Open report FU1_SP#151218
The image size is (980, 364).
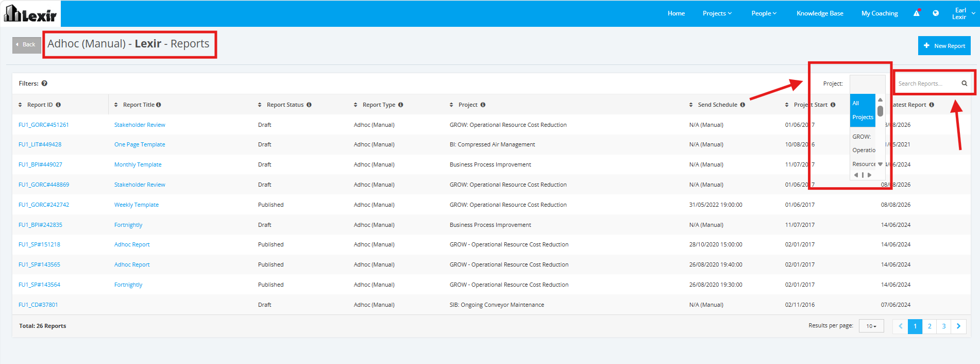tap(39, 244)
